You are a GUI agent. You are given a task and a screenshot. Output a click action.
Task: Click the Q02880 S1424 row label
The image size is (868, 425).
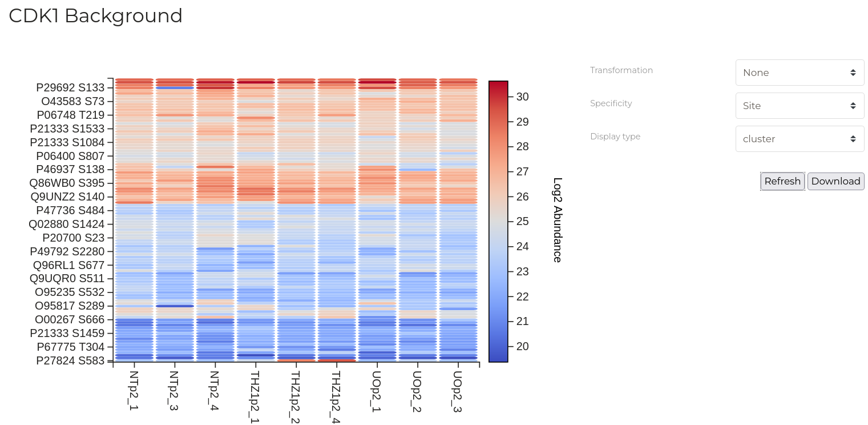(67, 224)
